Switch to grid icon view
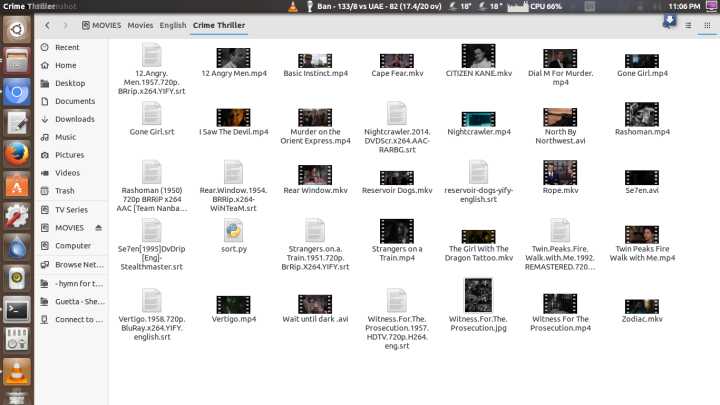 707,25
